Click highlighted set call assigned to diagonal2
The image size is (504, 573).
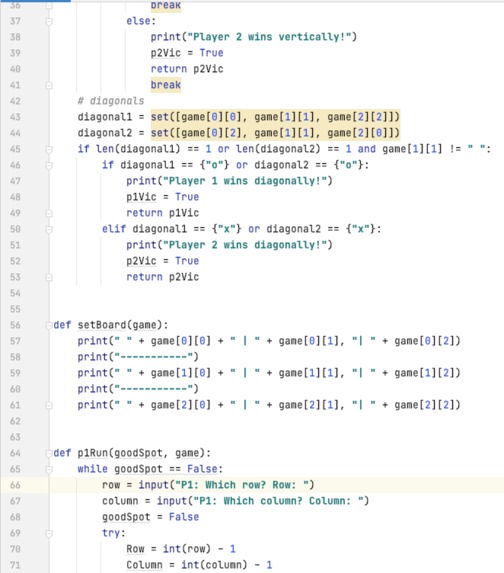275,133
